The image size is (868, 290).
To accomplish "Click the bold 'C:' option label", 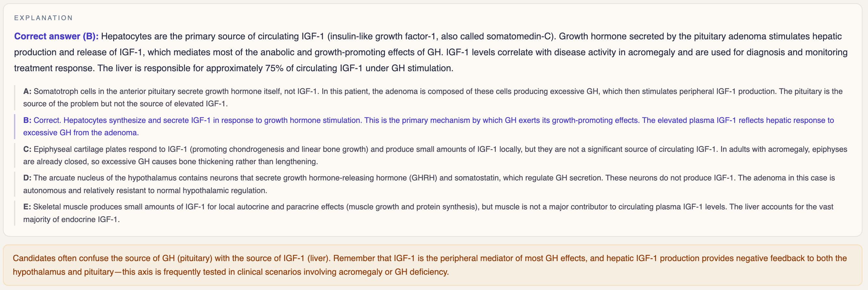I will 27,149.
